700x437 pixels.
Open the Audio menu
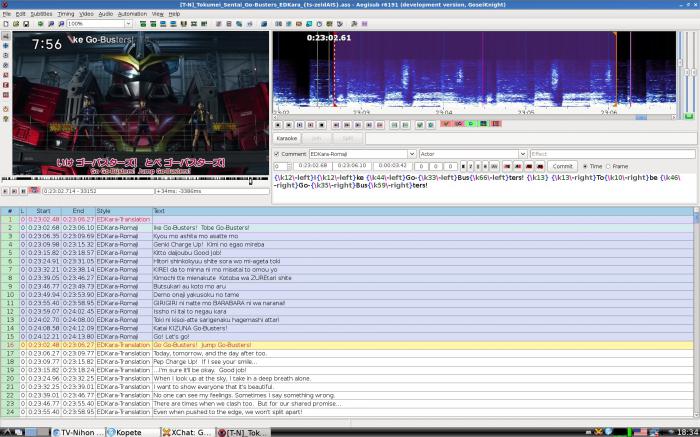pos(106,14)
